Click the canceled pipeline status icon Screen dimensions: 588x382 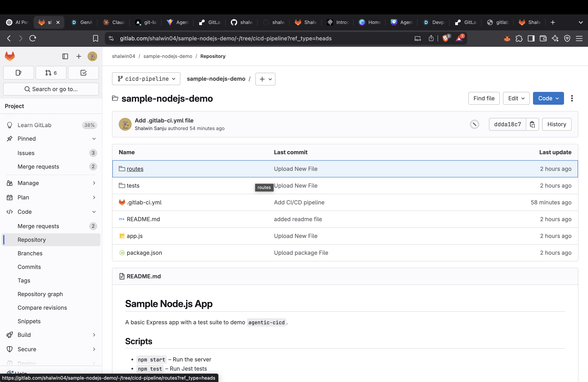pos(474,124)
